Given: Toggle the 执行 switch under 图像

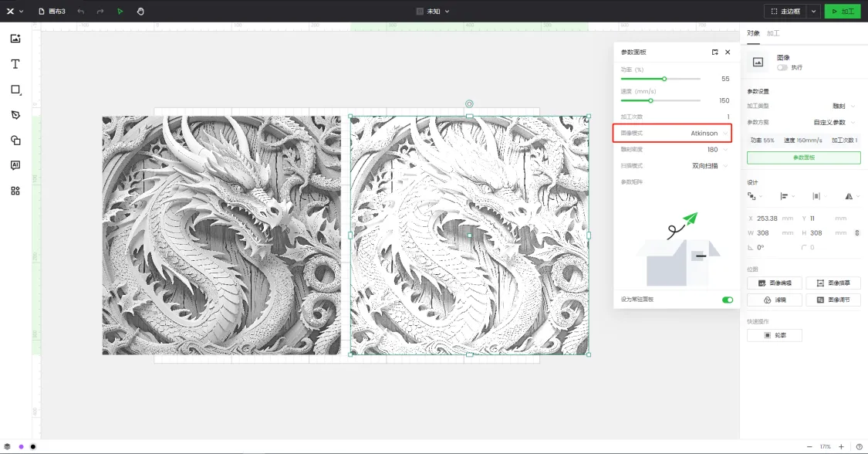Looking at the screenshot, I should click(x=782, y=67).
